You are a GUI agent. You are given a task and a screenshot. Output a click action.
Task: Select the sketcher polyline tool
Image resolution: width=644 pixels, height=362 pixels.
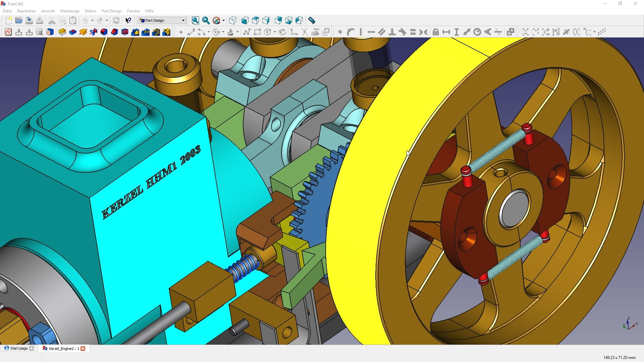[x=247, y=32]
